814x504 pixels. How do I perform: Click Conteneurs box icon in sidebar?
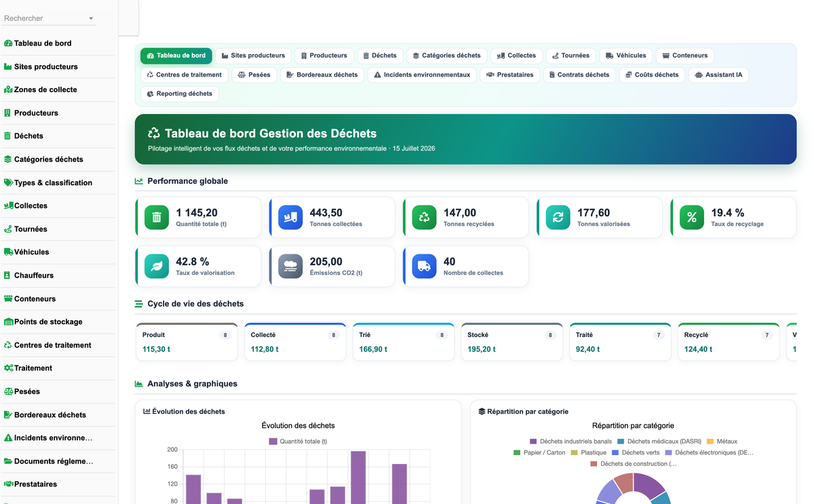coord(8,298)
